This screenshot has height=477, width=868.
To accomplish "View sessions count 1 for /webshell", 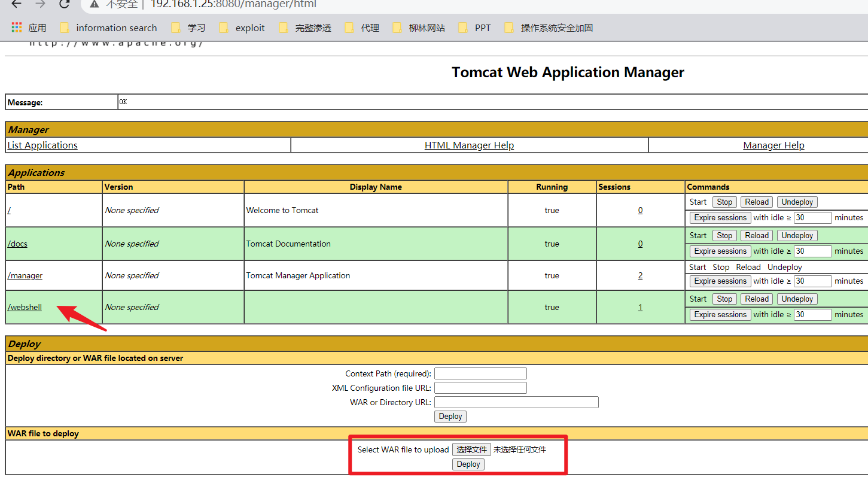I will tap(640, 307).
